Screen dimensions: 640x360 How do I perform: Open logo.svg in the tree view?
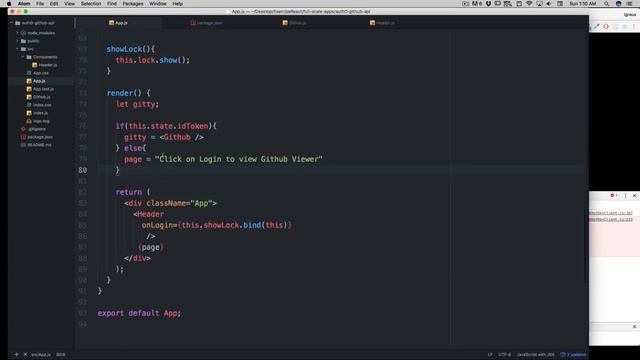(41, 121)
